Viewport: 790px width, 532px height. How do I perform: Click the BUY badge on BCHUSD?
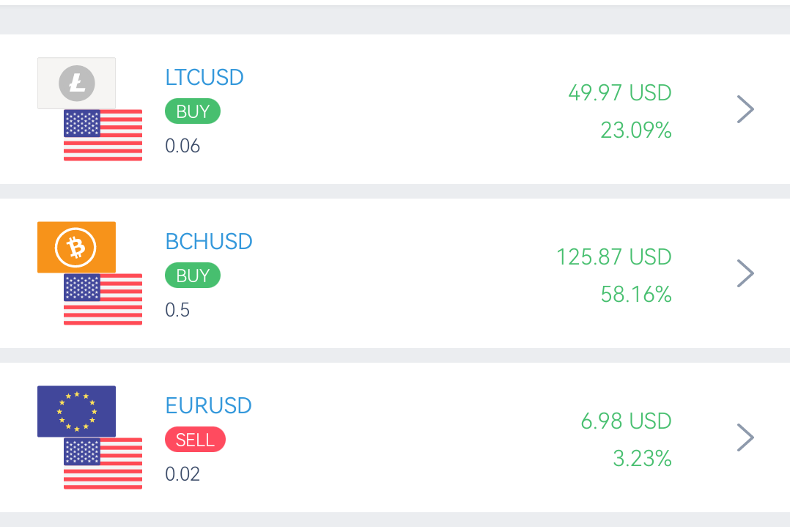coord(193,276)
